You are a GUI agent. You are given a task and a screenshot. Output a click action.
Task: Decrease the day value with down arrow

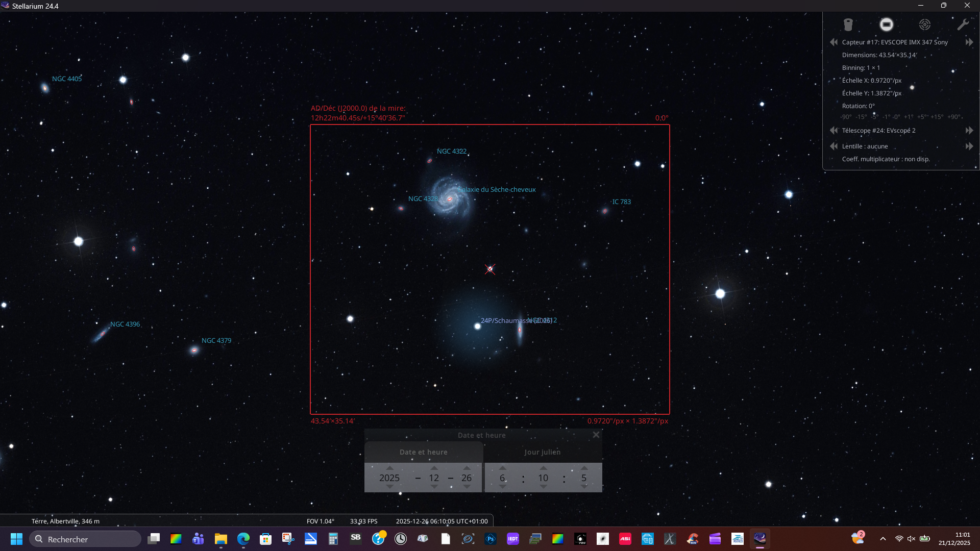click(467, 487)
